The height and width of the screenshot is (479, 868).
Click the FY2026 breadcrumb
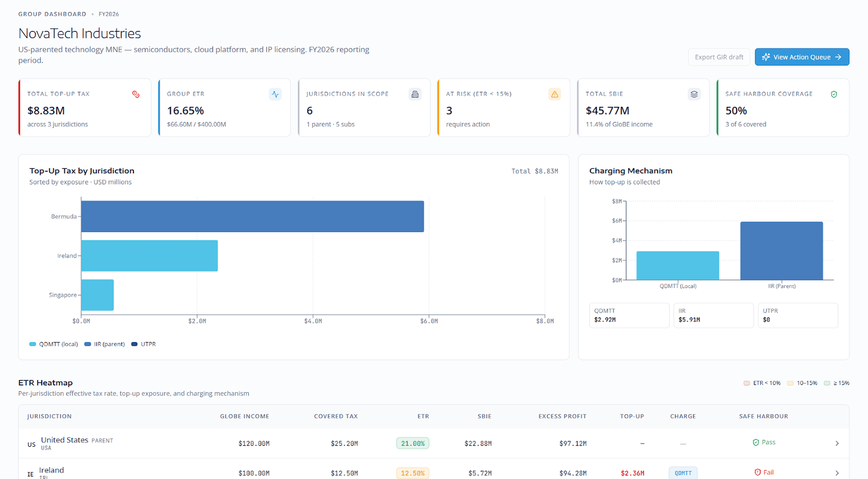[x=109, y=14]
